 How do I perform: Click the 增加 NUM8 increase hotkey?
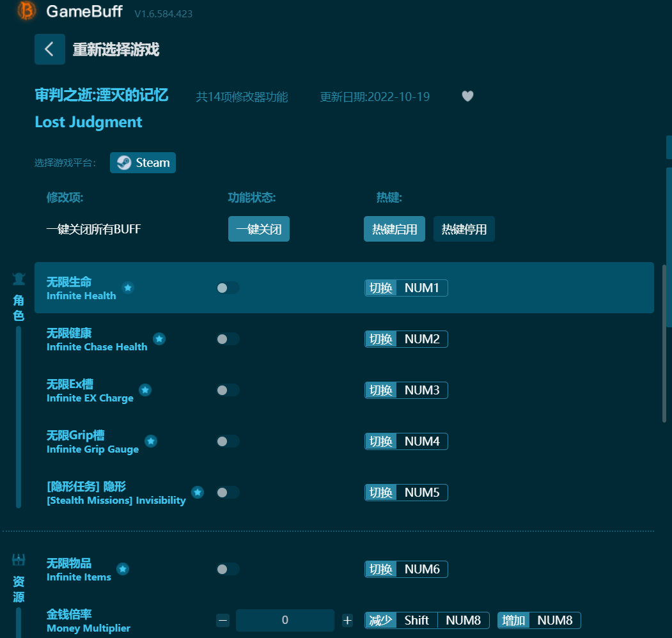[539, 621]
